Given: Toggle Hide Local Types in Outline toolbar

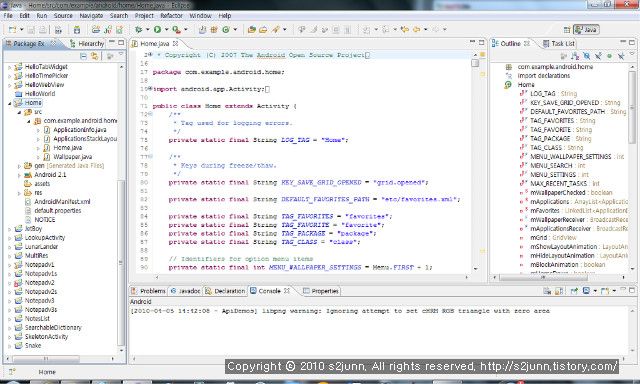Looking at the screenshot, I should (x=621, y=56).
